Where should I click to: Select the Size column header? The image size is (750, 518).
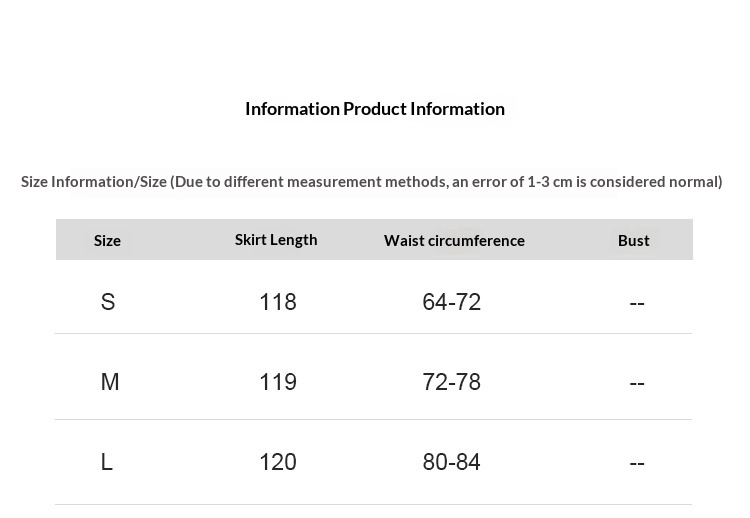107,240
